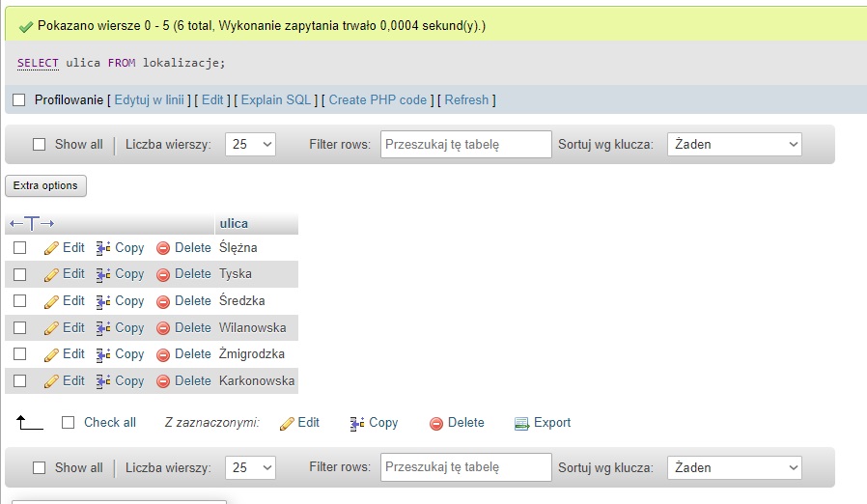Click the Create PHP code link
The width and height of the screenshot is (867, 504).
378,99
